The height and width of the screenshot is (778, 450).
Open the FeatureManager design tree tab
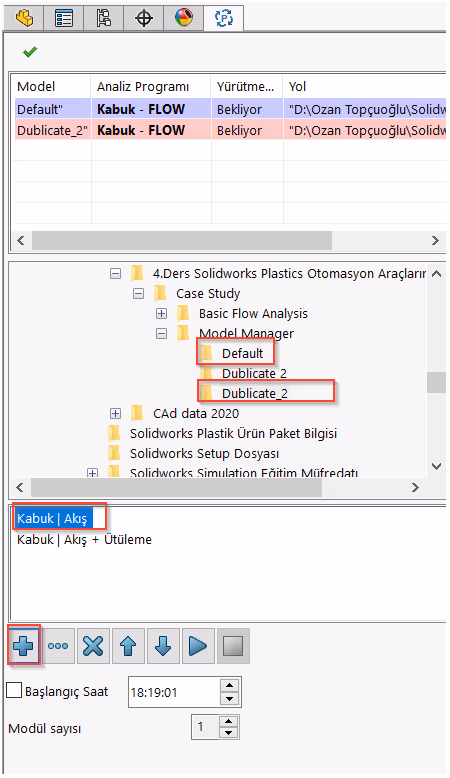coord(24,18)
